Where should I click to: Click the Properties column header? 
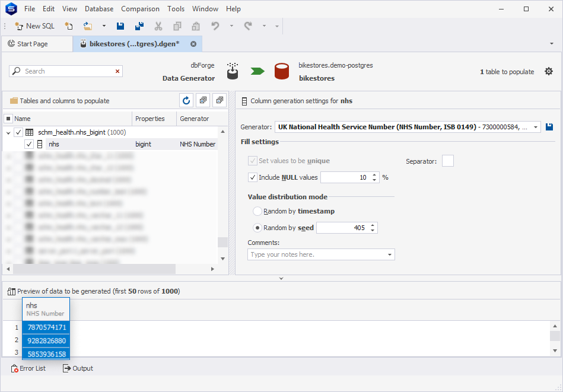pyautogui.click(x=154, y=119)
